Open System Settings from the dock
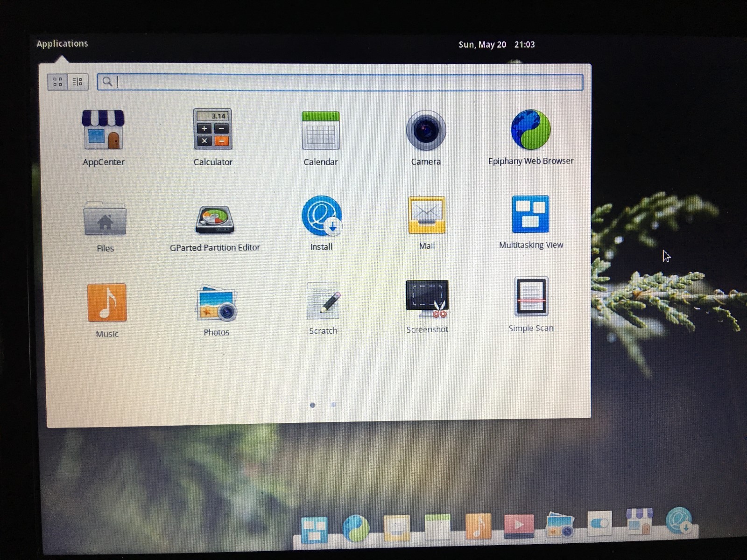 (x=599, y=523)
